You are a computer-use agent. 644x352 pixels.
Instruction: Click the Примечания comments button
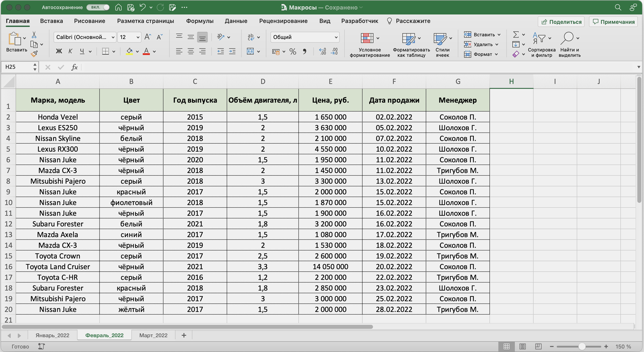pyautogui.click(x=613, y=22)
